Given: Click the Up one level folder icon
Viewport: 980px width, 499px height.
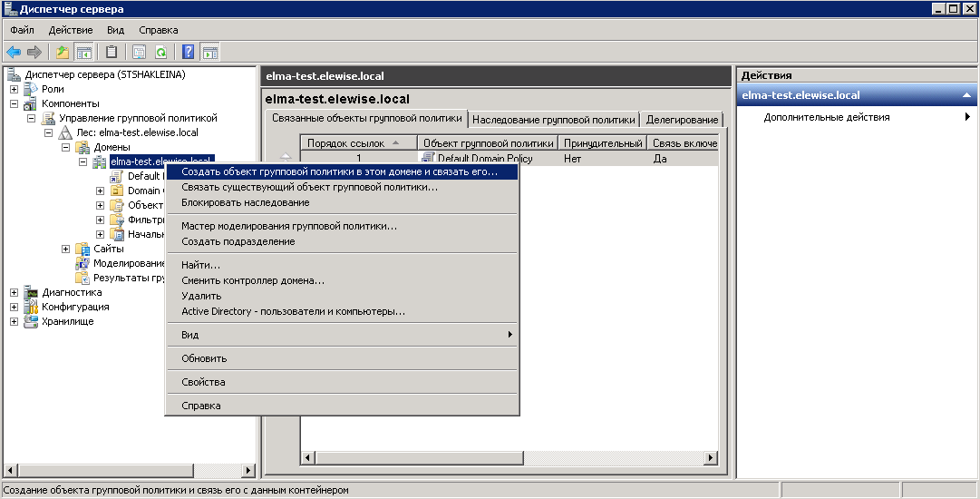Looking at the screenshot, I should (63, 52).
